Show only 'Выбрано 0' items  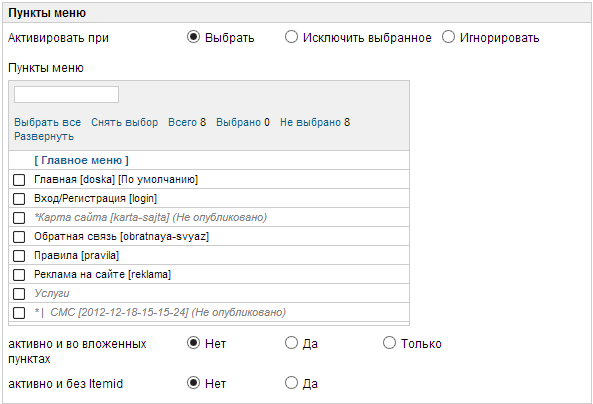click(x=243, y=122)
